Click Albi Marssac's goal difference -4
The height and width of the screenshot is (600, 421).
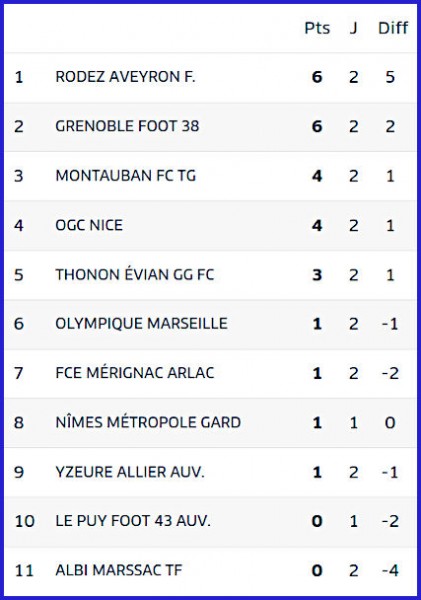pos(390,571)
